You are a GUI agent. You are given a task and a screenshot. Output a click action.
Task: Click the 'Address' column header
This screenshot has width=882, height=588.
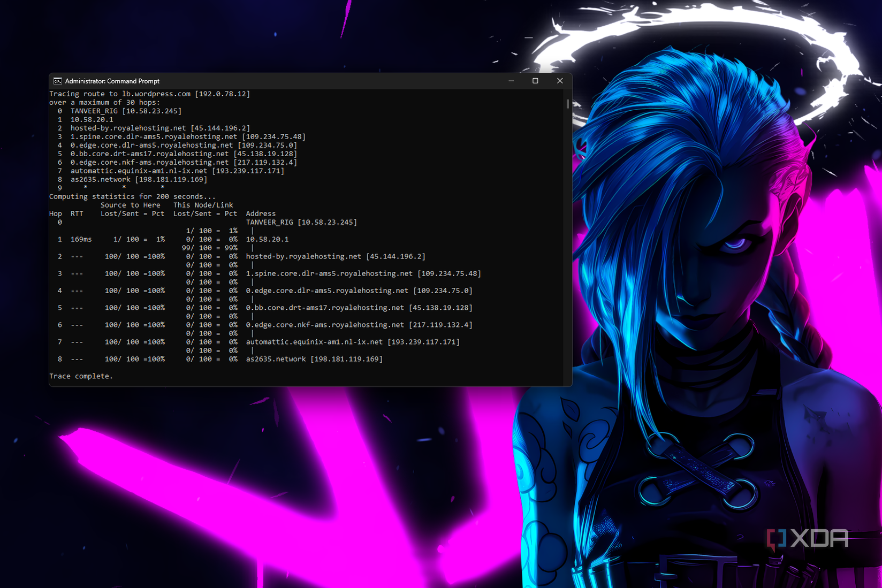coord(261,214)
